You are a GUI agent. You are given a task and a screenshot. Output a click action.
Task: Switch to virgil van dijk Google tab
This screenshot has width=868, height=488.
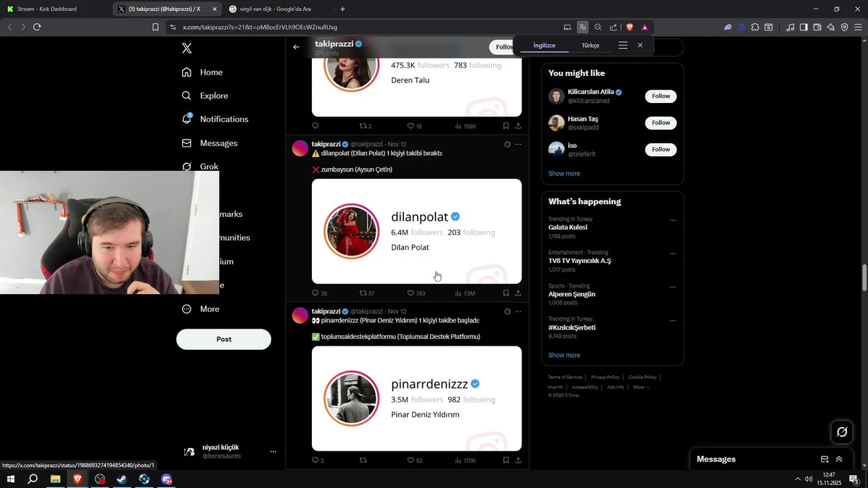[275, 9]
